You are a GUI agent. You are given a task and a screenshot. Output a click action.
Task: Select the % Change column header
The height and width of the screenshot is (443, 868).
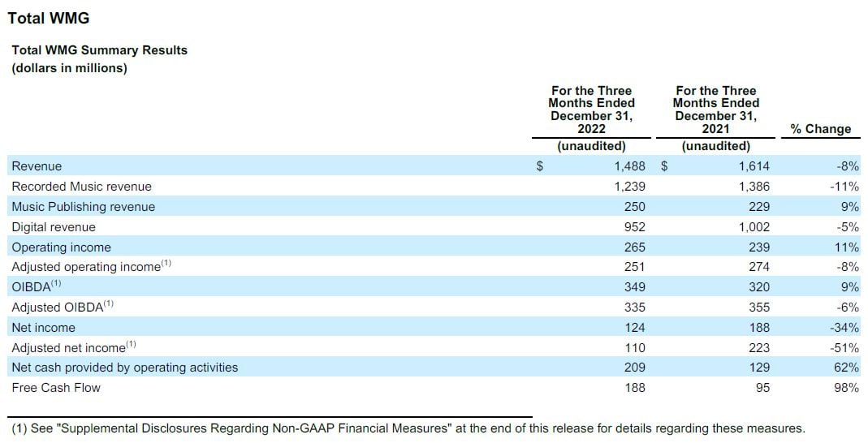pos(820,129)
